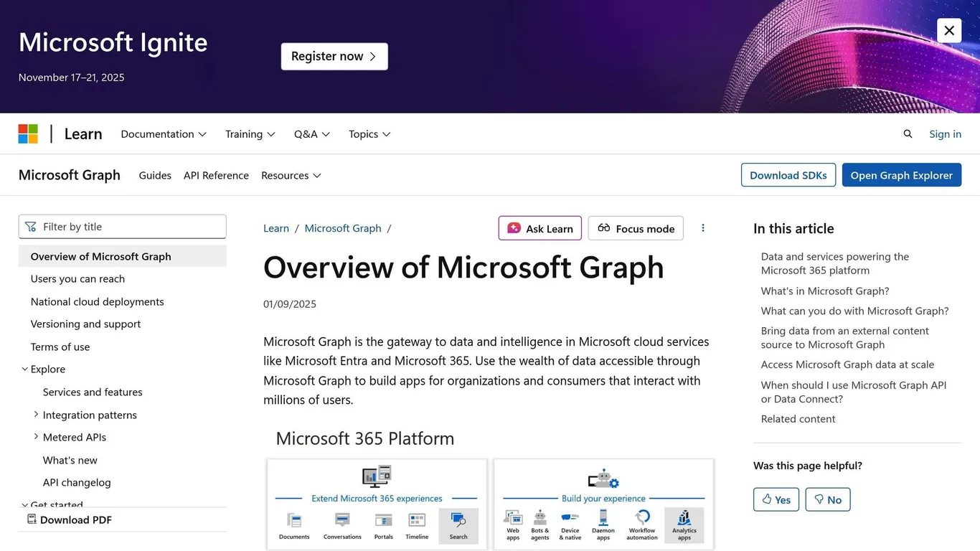Screen dimensions: 980x551
Task: Open API Reference in navigation
Action: coord(216,175)
